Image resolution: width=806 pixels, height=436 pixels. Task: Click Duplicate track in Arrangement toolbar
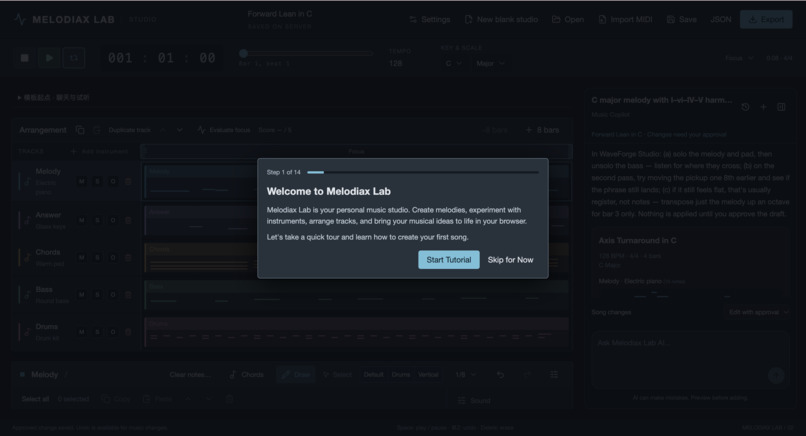(130, 130)
